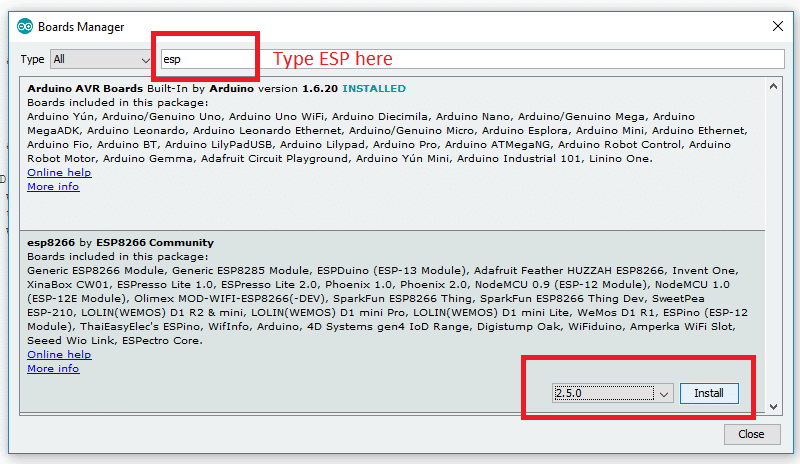This screenshot has width=800, height=464.
Task: Open More info for Arduino AVR Boards
Action: (53, 187)
